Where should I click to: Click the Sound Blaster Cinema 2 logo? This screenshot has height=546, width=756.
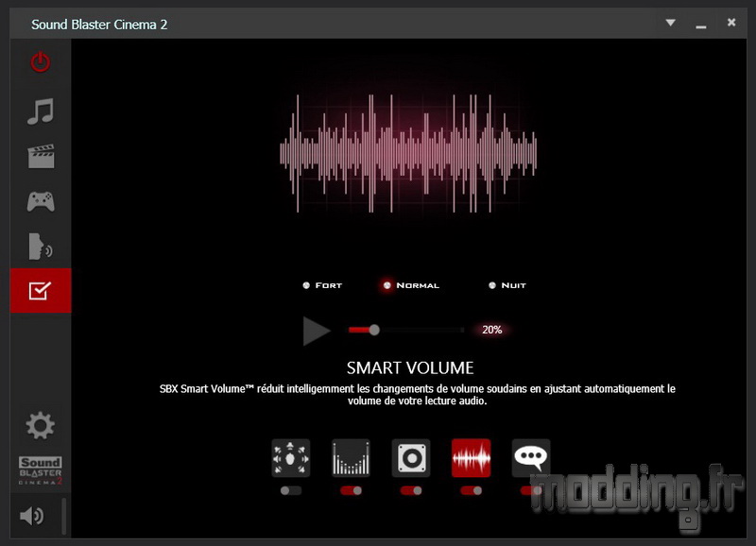coord(41,470)
